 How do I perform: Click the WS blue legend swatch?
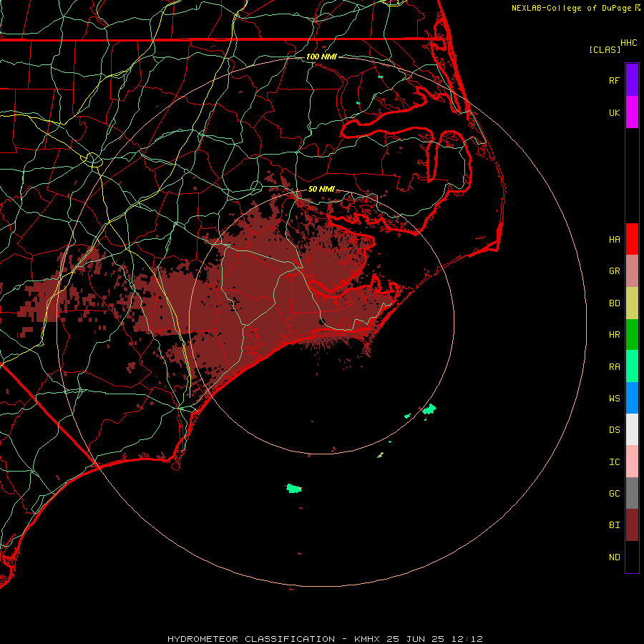pos(632,398)
